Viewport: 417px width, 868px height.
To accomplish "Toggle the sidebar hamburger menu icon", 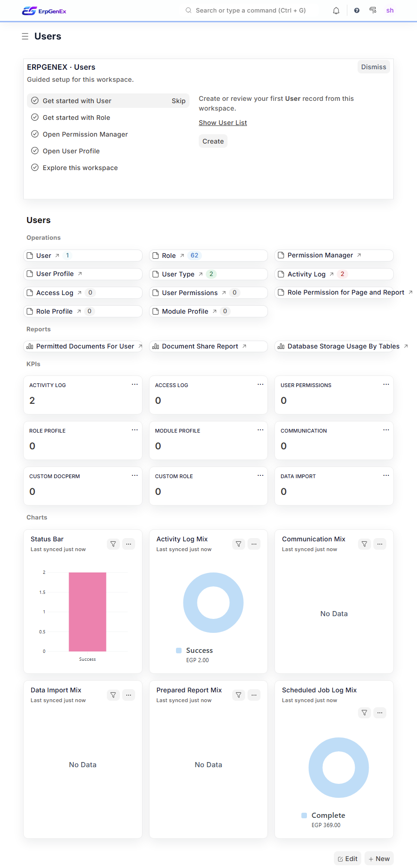I will [25, 36].
